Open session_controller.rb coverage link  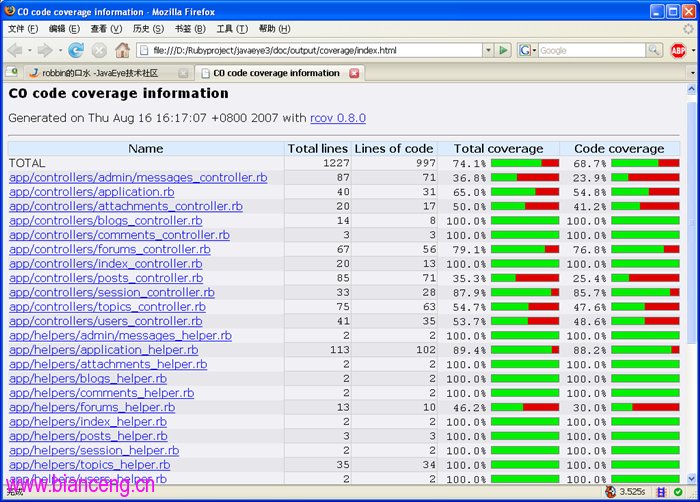pos(112,292)
